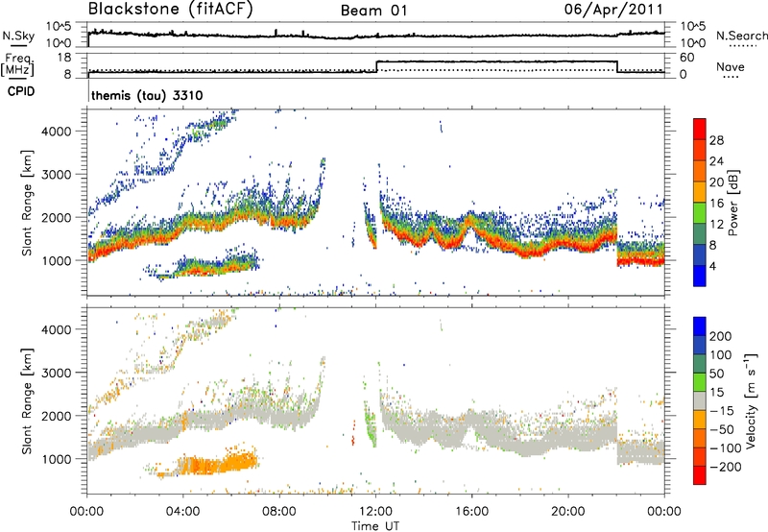Click the blue bottom of power colorbar
The width and height of the screenshot is (768, 532).
click(x=700, y=276)
